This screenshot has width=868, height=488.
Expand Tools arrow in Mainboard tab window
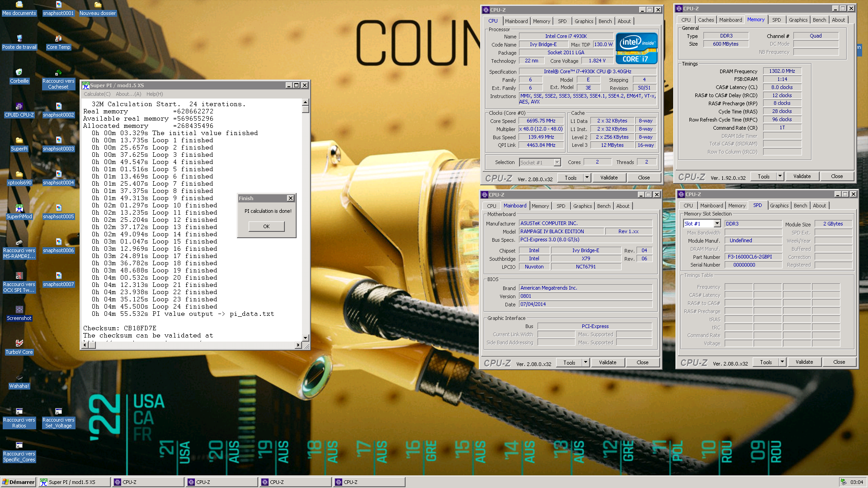585,362
